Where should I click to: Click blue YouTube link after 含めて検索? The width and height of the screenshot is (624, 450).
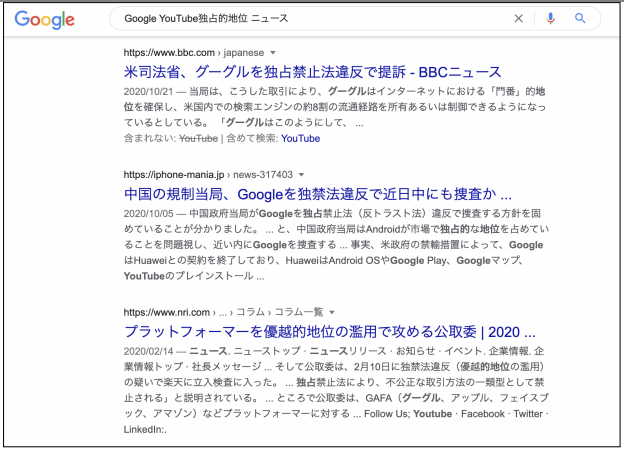300,138
